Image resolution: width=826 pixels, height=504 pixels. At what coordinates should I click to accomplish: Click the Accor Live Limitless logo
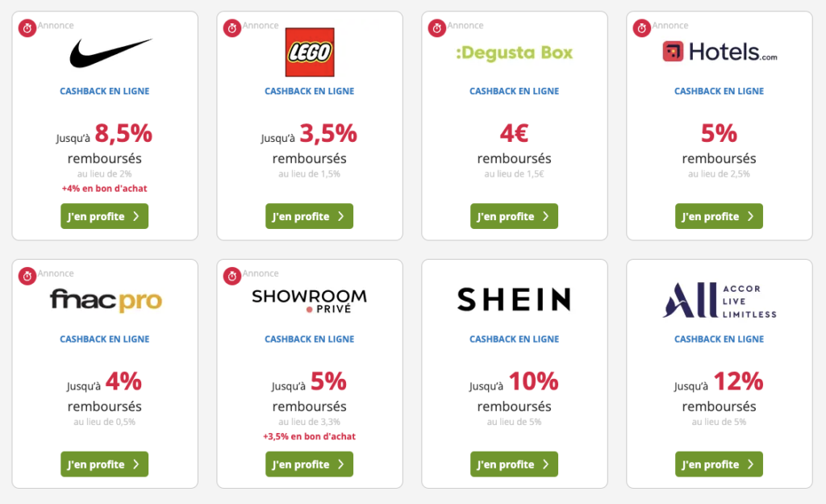[720, 300]
